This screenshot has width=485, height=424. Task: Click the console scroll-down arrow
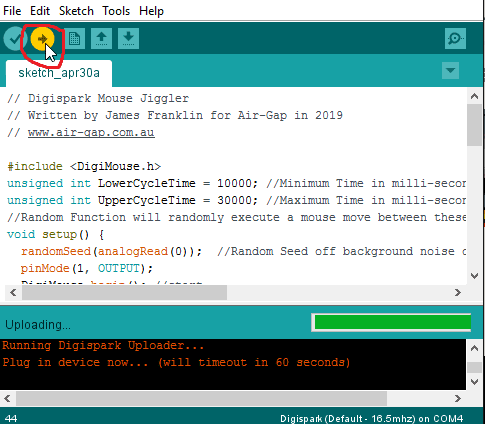click(474, 382)
